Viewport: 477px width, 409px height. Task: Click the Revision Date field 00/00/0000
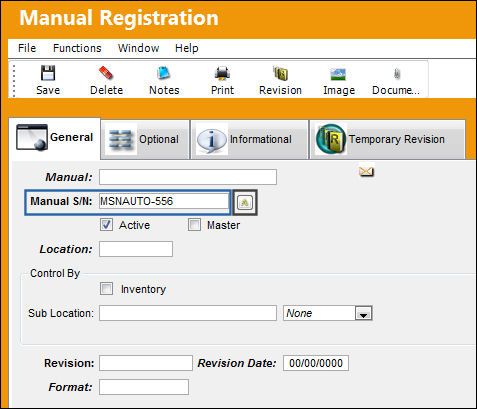316,363
